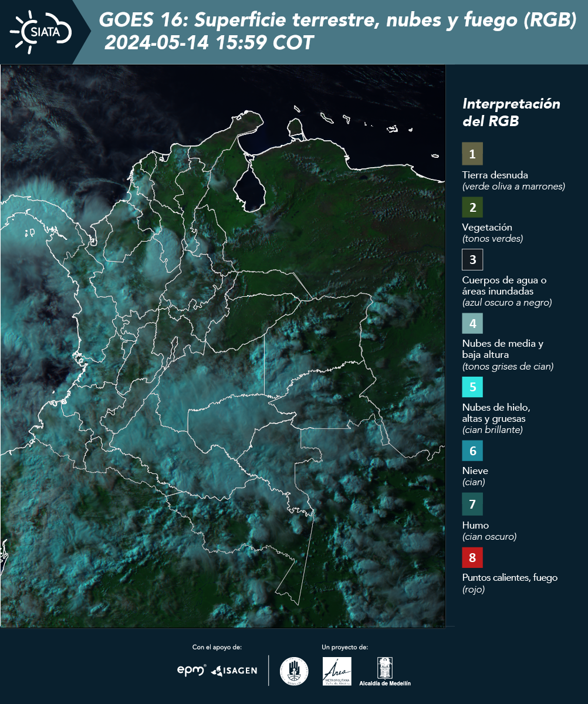Click the note '(rojo)'

coord(474,590)
